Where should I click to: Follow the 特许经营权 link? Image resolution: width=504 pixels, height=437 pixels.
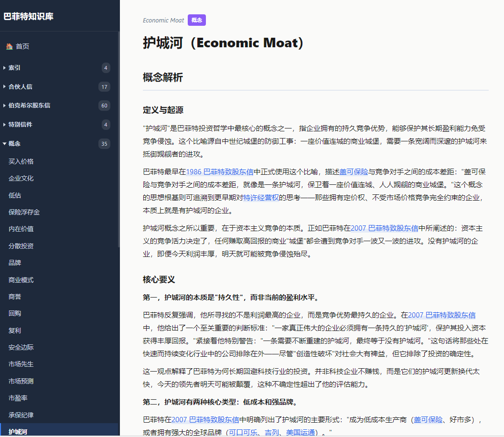click(261, 198)
